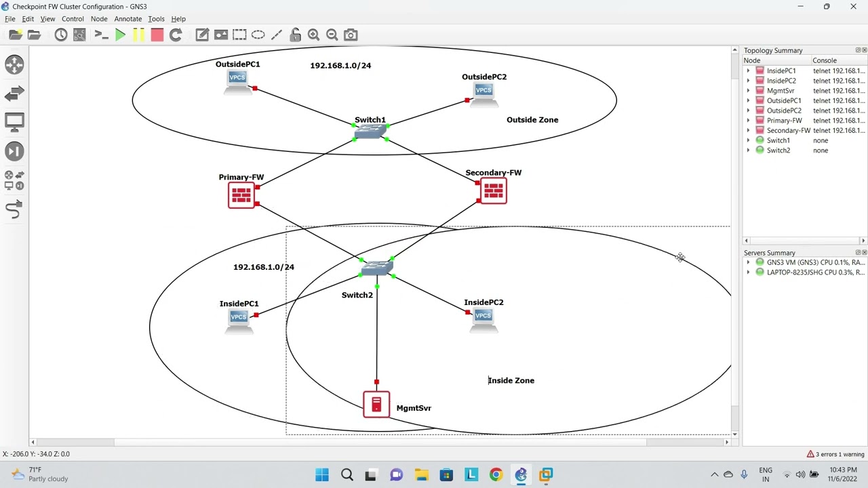Select the InsidePC2 VPCS node

pyautogui.click(x=483, y=321)
